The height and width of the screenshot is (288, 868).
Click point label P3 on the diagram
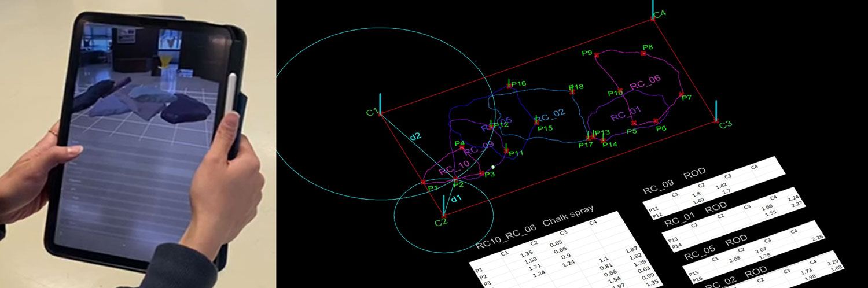coord(490,174)
